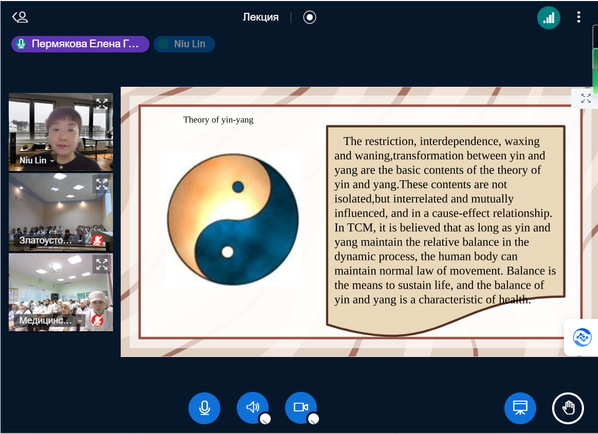Expand the Медицинс... video to fullscreen
The width and height of the screenshot is (598, 434).
102,264
